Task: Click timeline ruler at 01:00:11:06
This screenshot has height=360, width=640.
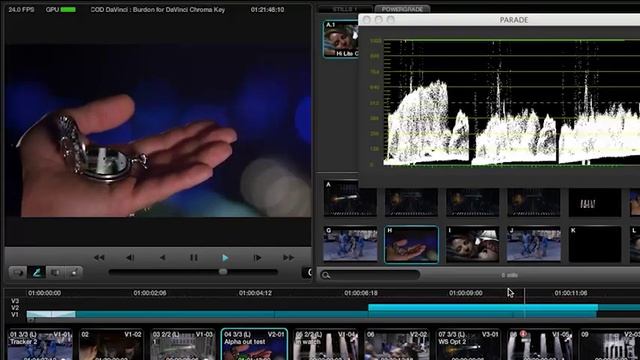Action: pyautogui.click(x=571, y=293)
